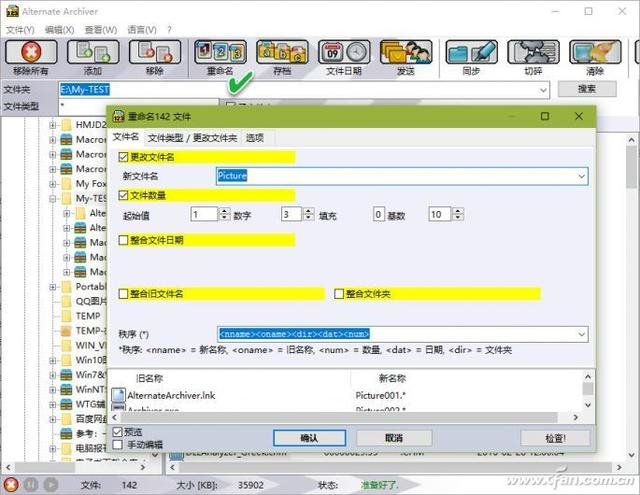This screenshot has height=495, width=640.
Task: Open the 编辑(X) menu
Action: pyautogui.click(x=60, y=29)
